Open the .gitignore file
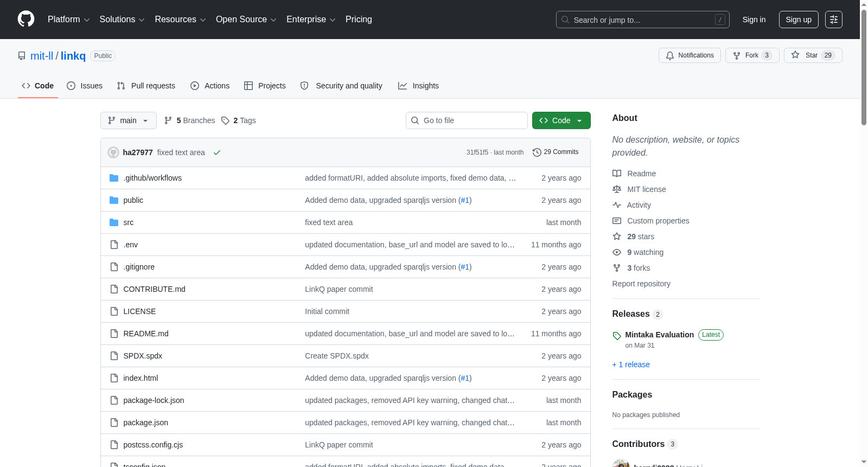The height and width of the screenshot is (467, 868). point(139,267)
